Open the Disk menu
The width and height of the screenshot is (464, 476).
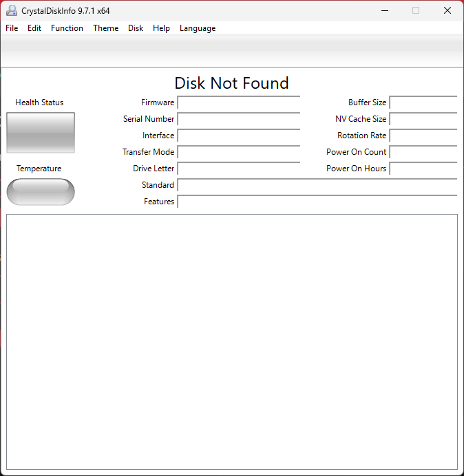[x=136, y=28]
